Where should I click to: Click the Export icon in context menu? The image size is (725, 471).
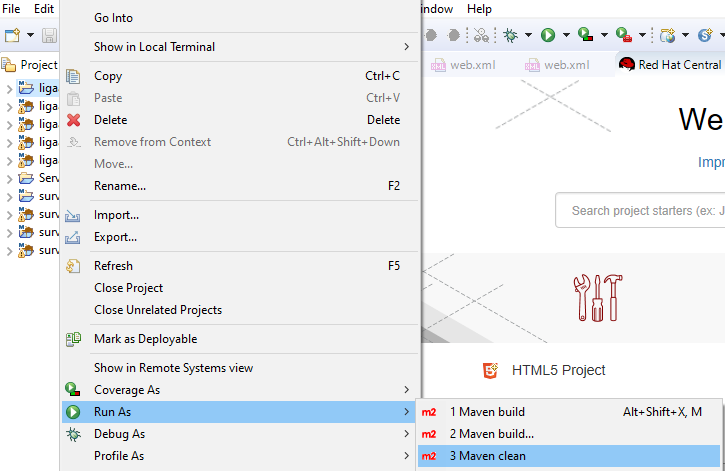coord(73,238)
